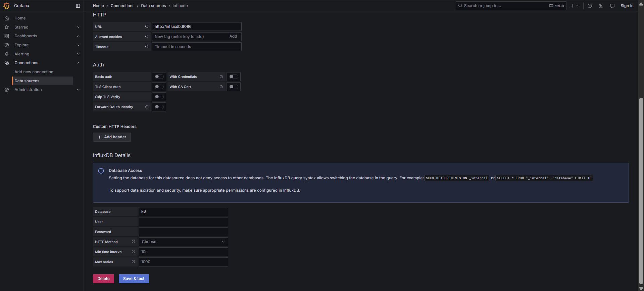Toggle the sidebar dock menu icon
The width and height of the screenshot is (644, 291).
point(78,6)
